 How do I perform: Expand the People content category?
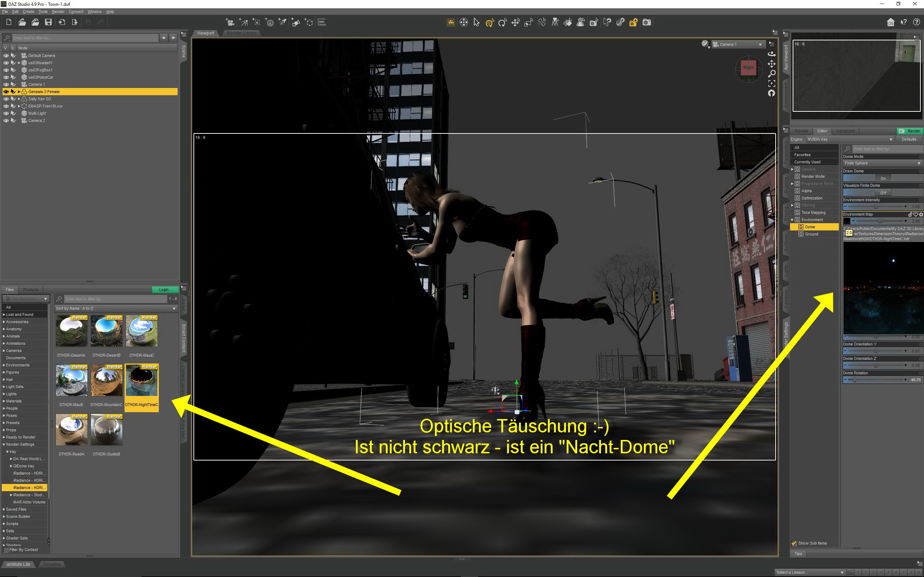click(x=4, y=408)
